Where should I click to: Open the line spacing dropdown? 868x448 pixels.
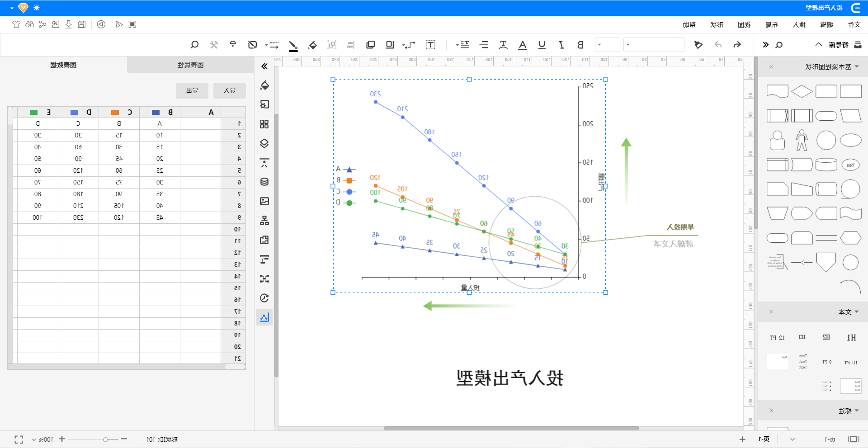point(463,45)
